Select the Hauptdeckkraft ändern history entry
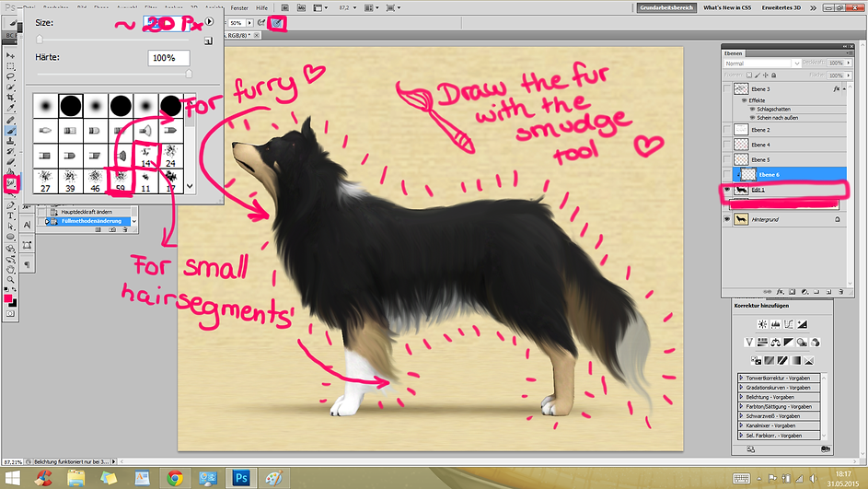This screenshot has height=489, width=868. [86, 212]
